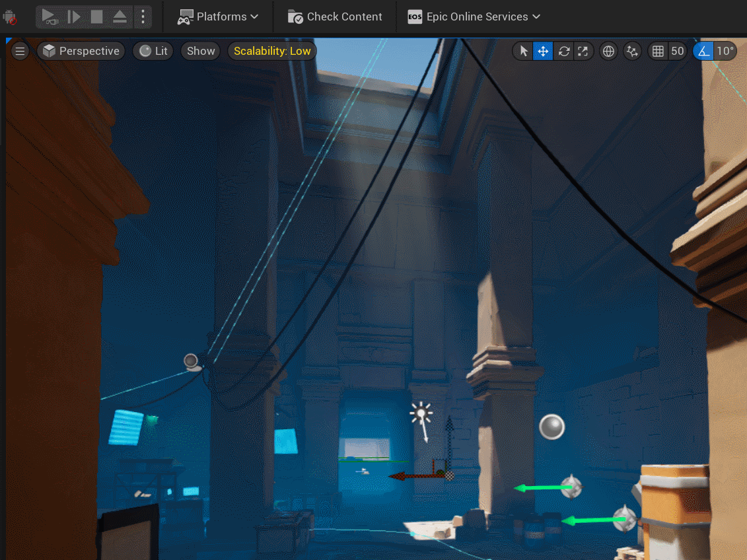
Task: Open play mode options three-dot menu
Action: click(143, 17)
